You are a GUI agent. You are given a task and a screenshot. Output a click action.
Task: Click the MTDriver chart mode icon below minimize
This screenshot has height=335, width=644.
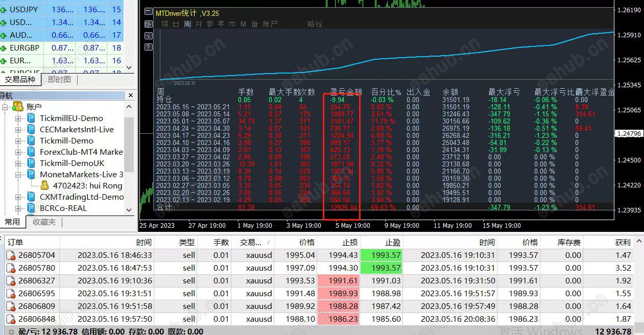click(149, 23)
